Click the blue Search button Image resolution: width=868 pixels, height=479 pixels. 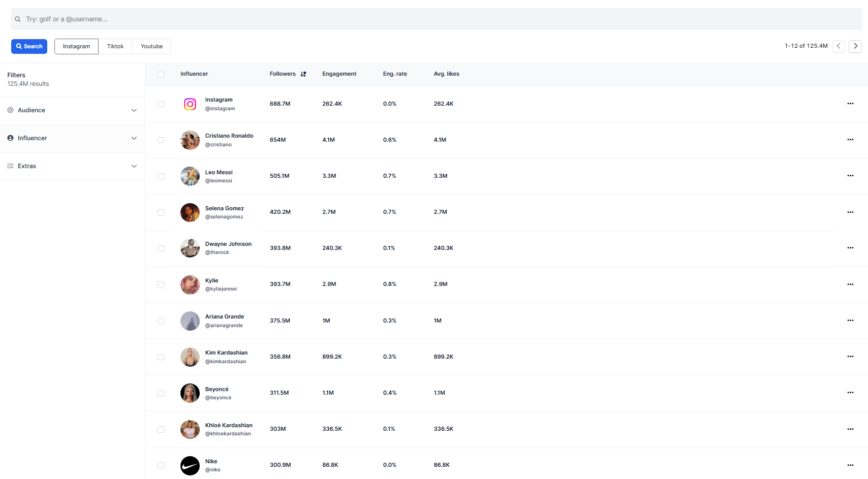[x=29, y=46]
